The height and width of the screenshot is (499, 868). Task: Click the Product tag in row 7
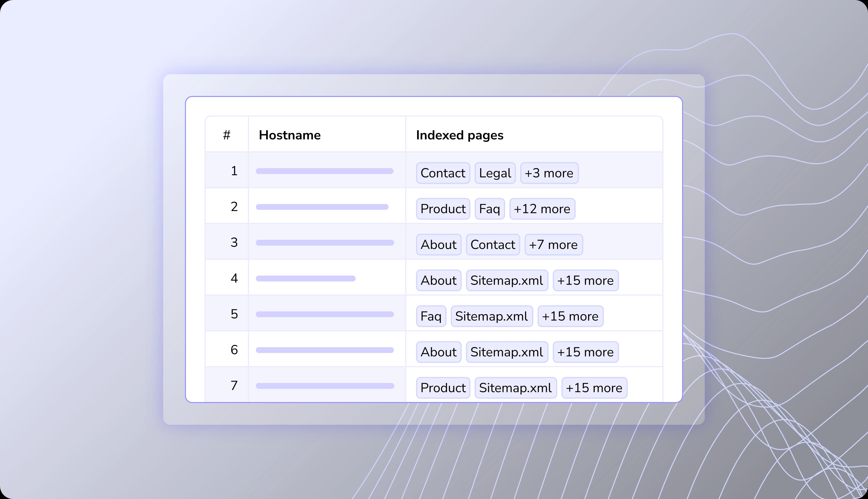(x=443, y=388)
